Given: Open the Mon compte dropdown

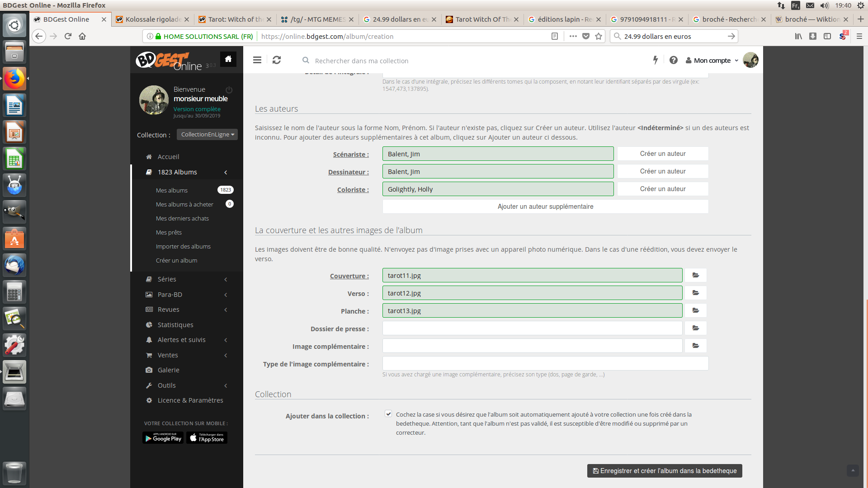Looking at the screenshot, I should pyautogui.click(x=712, y=61).
